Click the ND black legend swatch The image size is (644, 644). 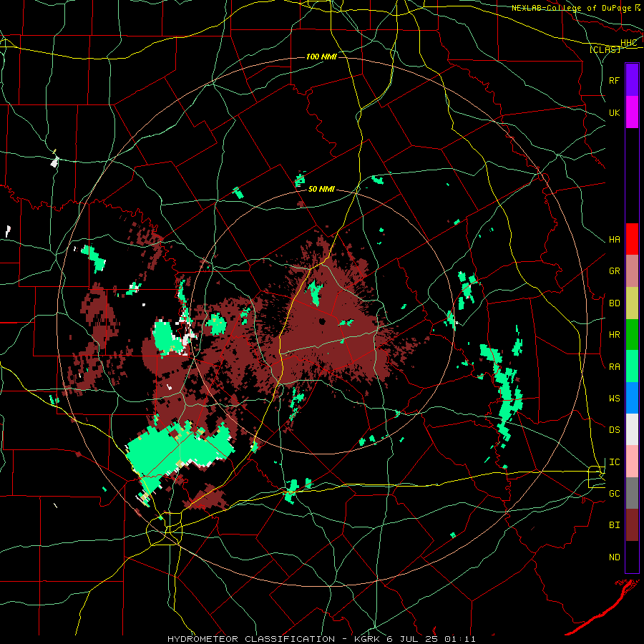[632, 557]
